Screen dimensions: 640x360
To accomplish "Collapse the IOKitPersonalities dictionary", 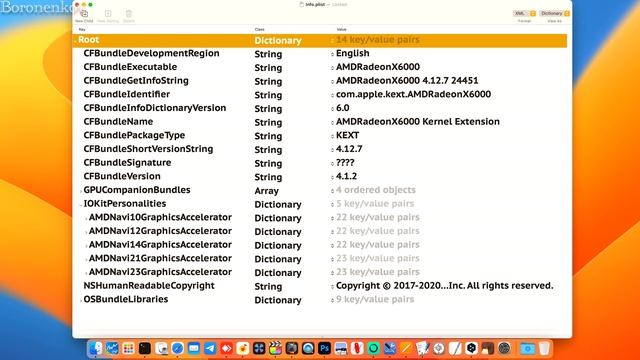I will [x=81, y=204].
